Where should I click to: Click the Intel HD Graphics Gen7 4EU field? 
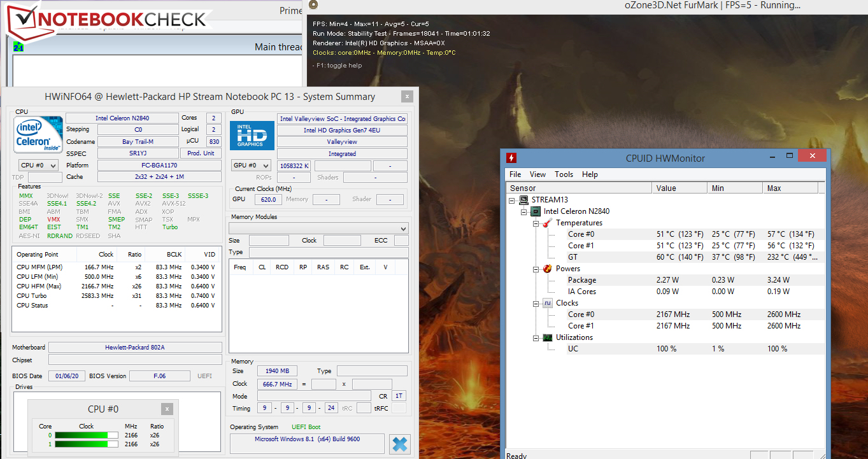342,131
